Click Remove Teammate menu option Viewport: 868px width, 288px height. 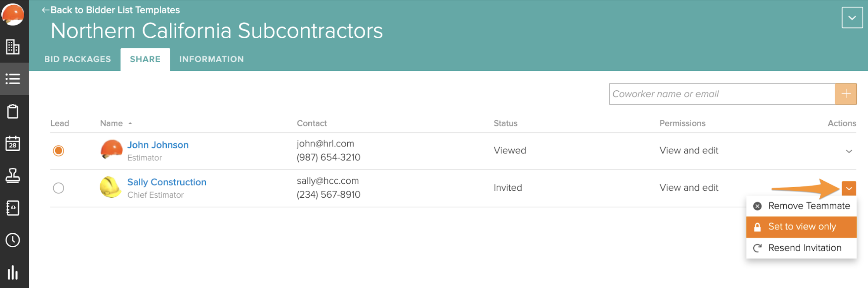tap(802, 206)
